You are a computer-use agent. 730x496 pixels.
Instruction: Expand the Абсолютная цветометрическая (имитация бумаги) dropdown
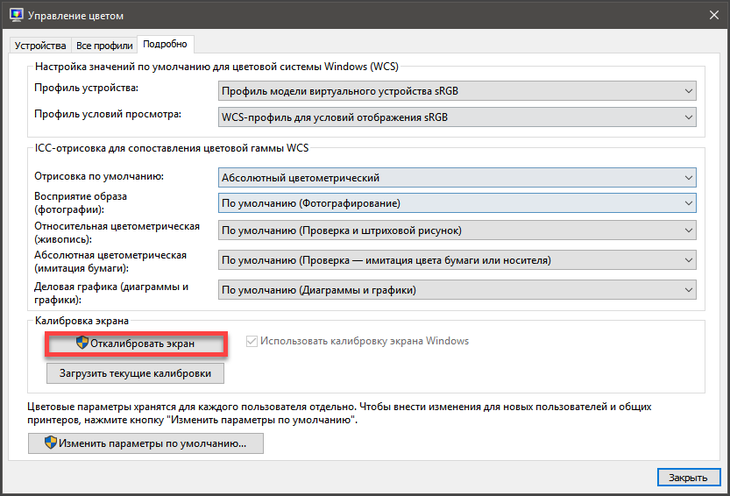(457, 260)
